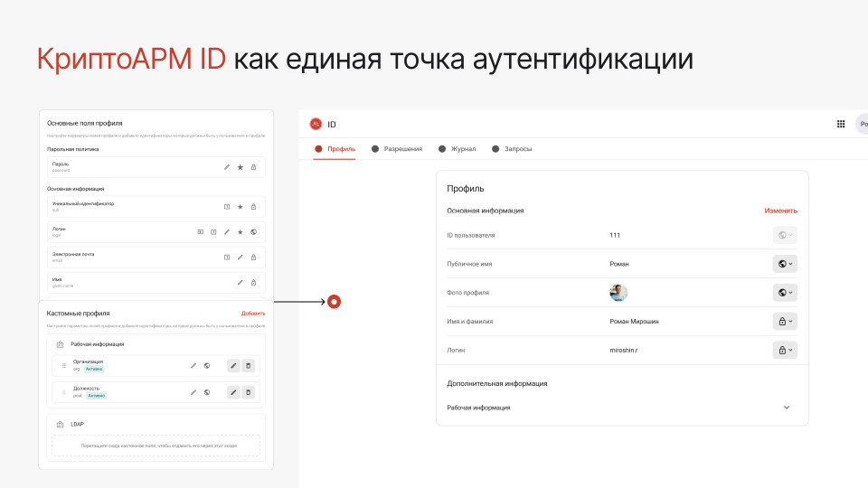This screenshot has height=488, width=868.
Task: Click the boxed-1 icon in the Уникальный идентификатор row
Action: pos(227,207)
